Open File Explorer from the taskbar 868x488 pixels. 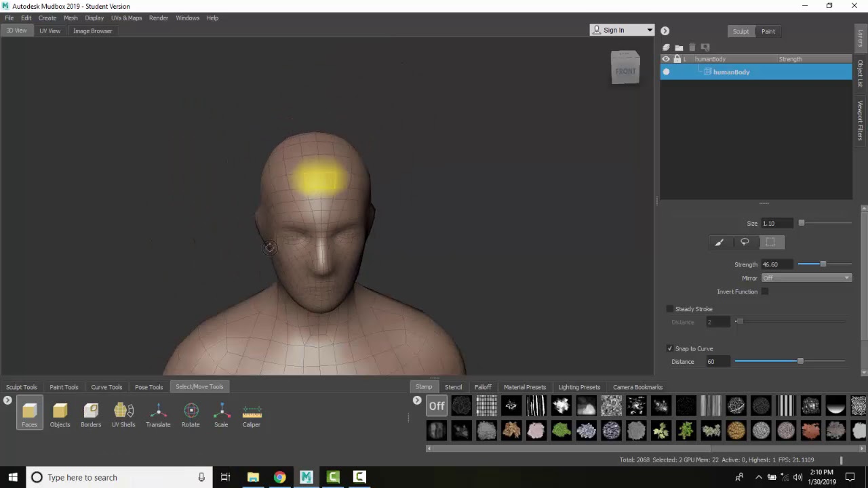pyautogui.click(x=253, y=477)
